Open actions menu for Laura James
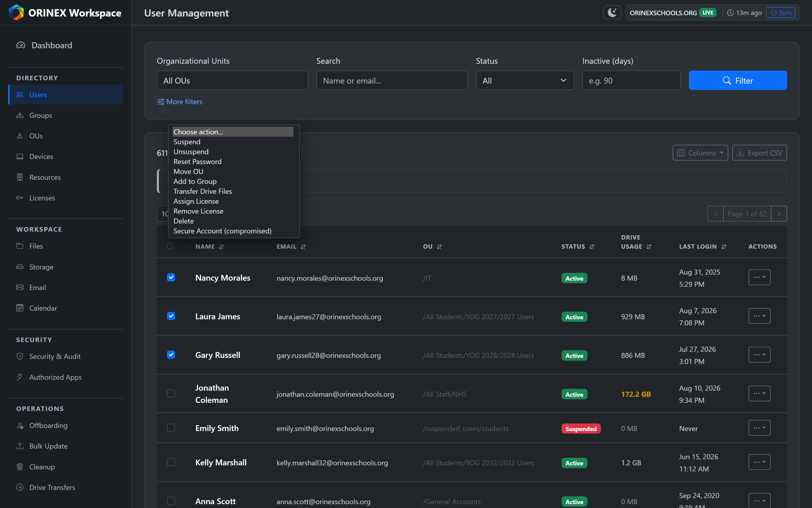The image size is (812, 508). pyautogui.click(x=759, y=316)
